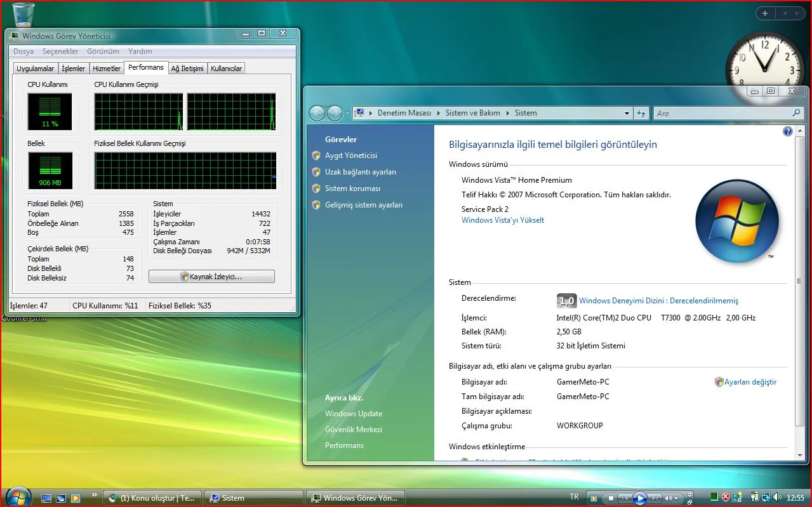Viewport: 812px width, 507px height.
Task: Open Windows Update link in sidebar
Action: tap(354, 414)
